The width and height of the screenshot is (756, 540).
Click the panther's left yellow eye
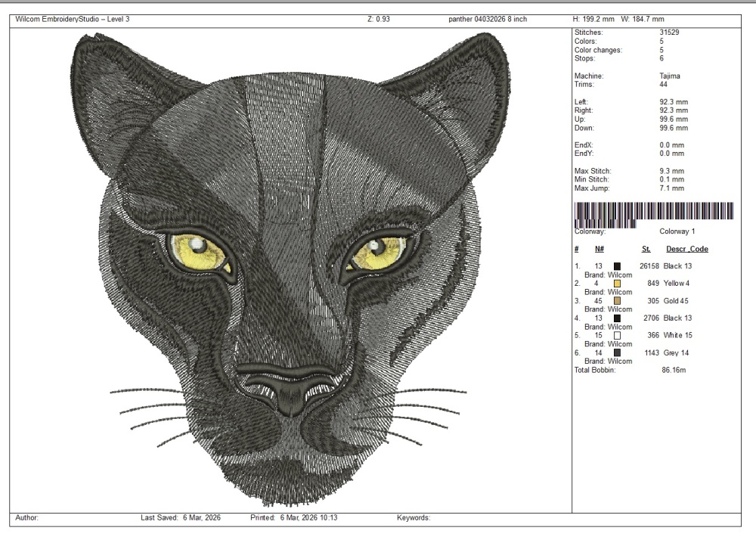198,253
